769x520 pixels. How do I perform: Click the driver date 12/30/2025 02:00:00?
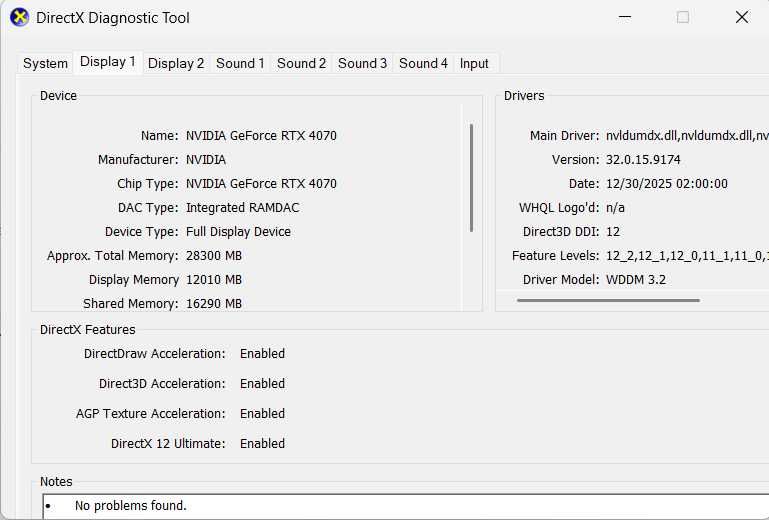[666, 184]
